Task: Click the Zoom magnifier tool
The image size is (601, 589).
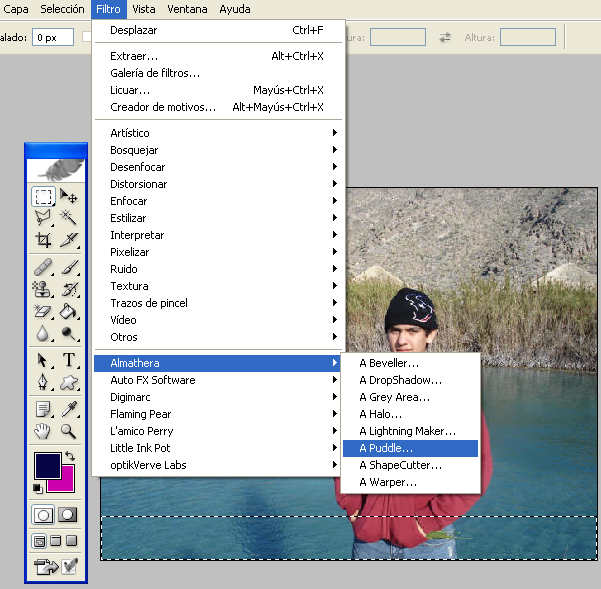Action: pyautogui.click(x=69, y=431)
